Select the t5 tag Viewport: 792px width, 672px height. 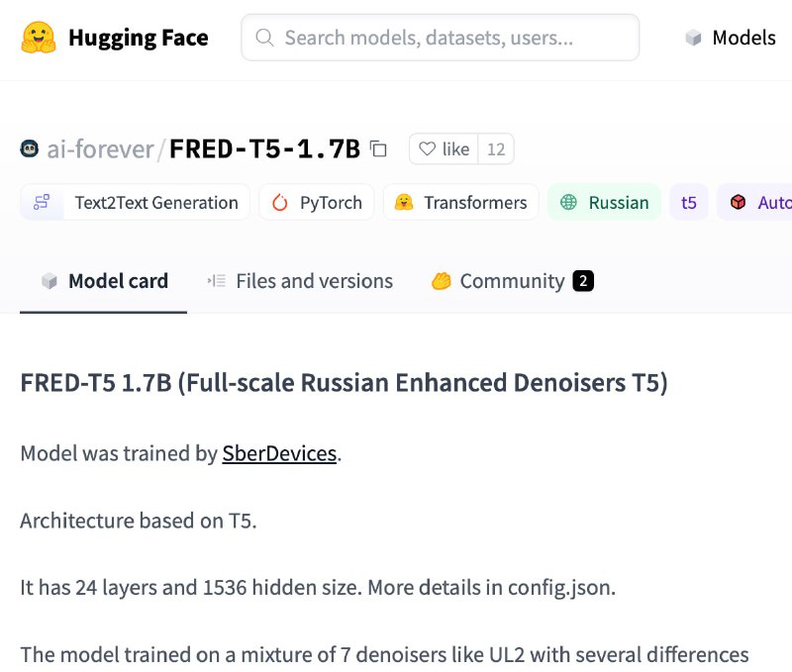click(688, 202)
